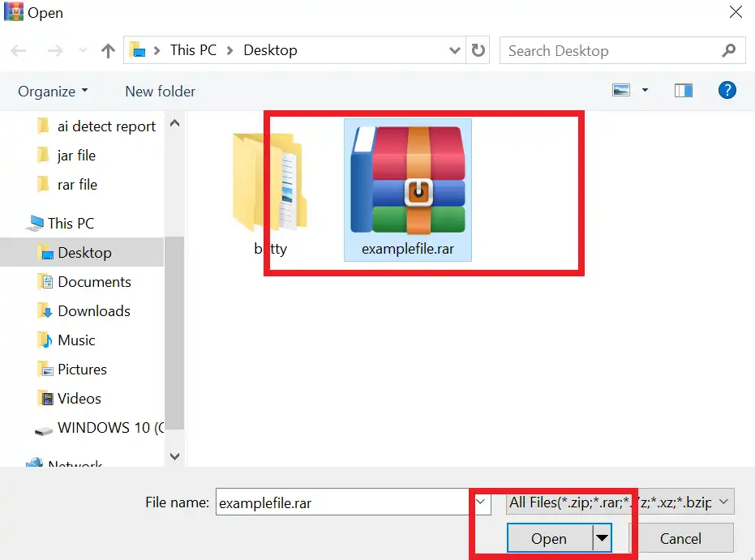Image resolution: width=755 pixels, height=560 pixels.
Task: Select Desktop in the navigation pane
Action: [x=82, y=252]
